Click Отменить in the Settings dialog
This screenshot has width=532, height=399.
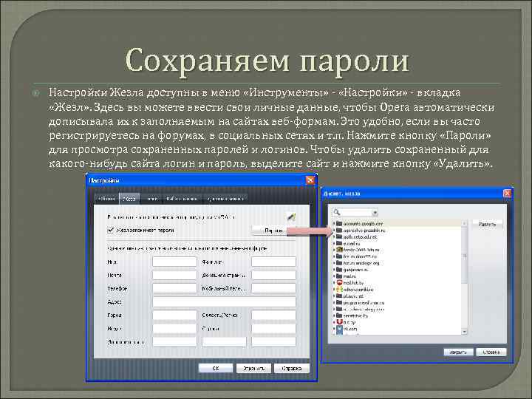click(253, 368)
